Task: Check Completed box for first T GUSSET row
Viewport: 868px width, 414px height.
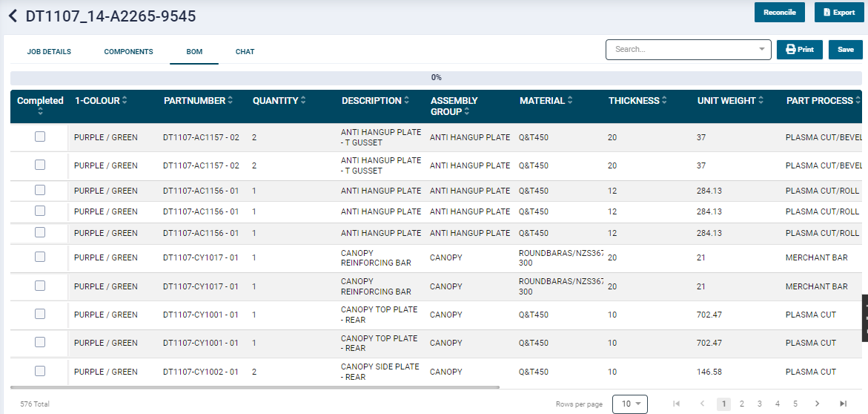Action: point(40,137)
